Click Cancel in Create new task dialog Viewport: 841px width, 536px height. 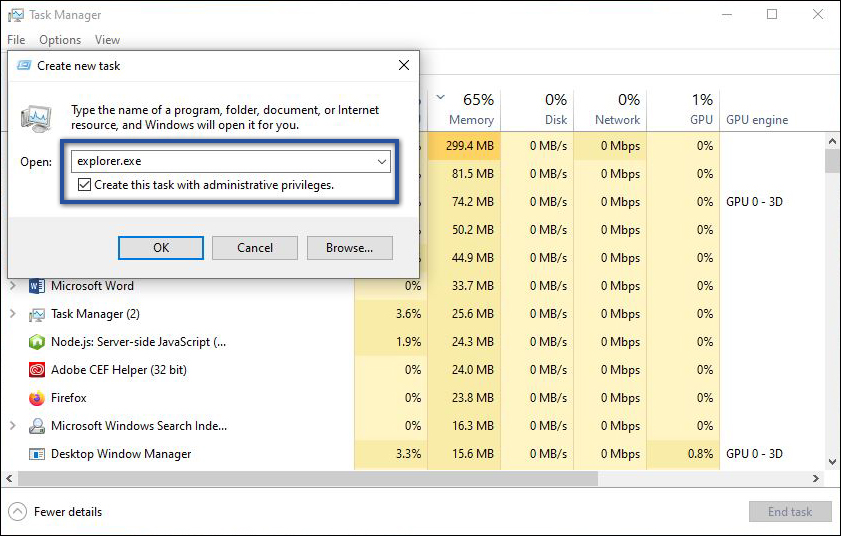tap(255, 248)
